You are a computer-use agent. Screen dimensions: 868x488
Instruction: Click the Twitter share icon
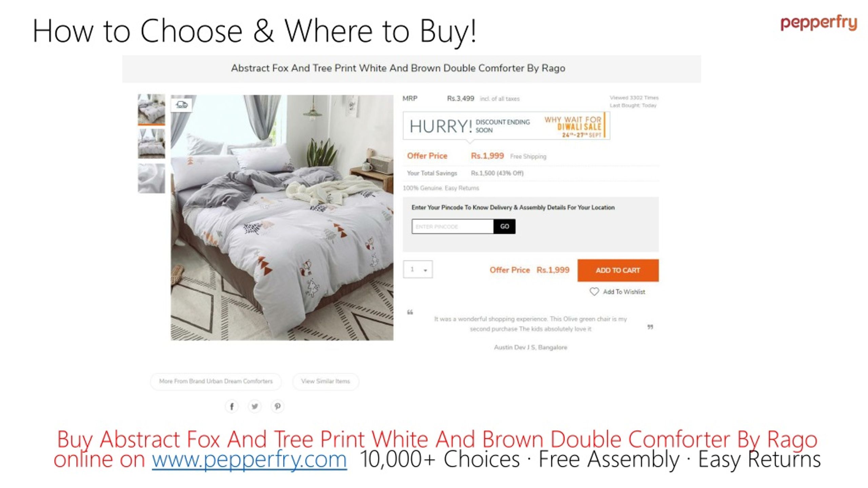click(x=255, y=406)
